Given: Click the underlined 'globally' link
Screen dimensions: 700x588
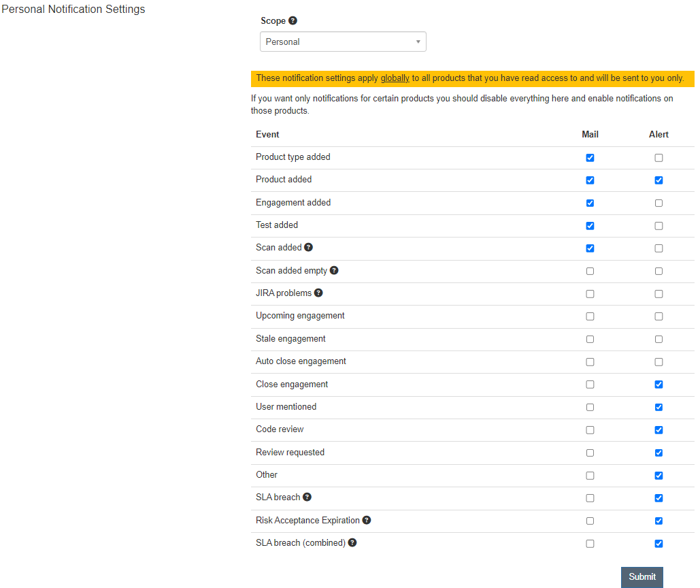Looking at the screenshot, I should click(395, 78).
